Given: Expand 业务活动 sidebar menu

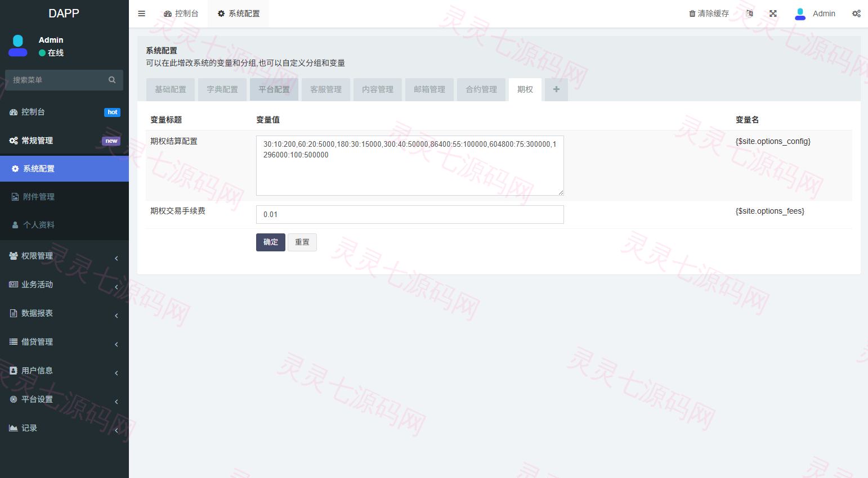Looking at the screenshot, I should click(x=64, y=285).
